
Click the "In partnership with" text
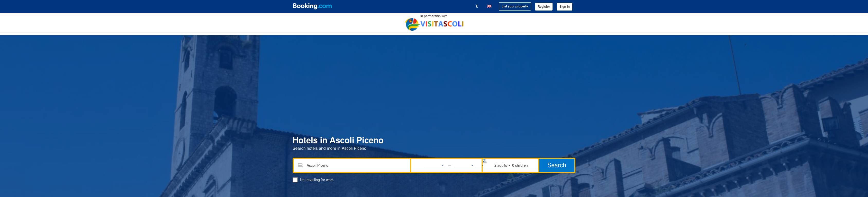pos(434,16)
